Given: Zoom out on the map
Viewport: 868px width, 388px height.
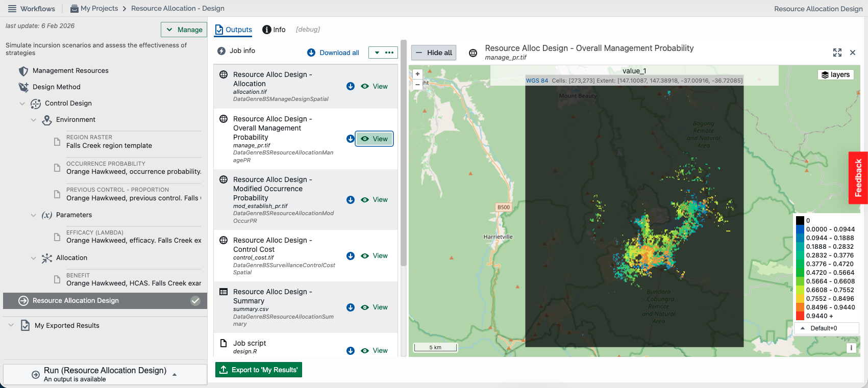Looking at the screenshot, I should tap(417, 84).
